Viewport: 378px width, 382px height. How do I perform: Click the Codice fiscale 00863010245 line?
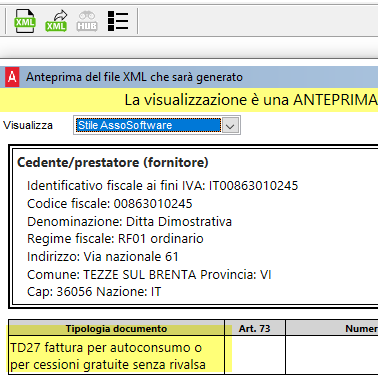[x=110, y=204]
